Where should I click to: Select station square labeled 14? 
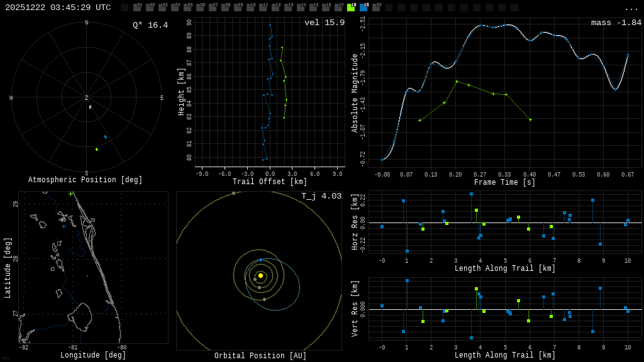click(x=301, y=8)
